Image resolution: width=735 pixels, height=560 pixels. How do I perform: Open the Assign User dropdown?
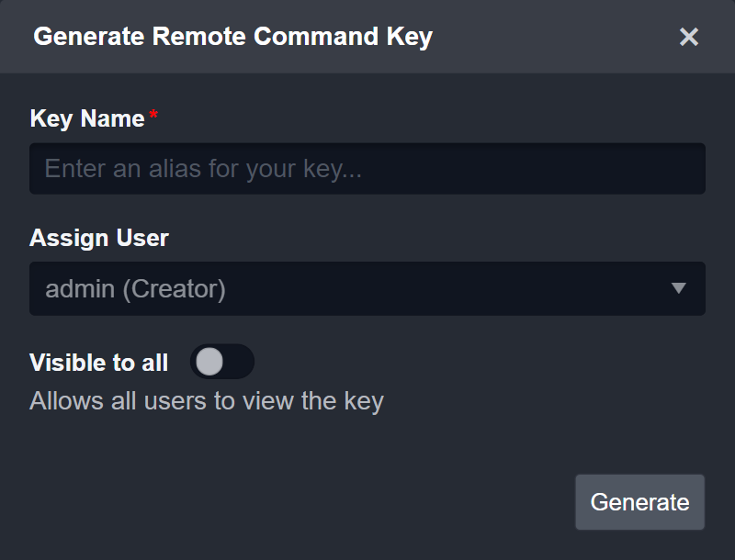coord(367,288)
